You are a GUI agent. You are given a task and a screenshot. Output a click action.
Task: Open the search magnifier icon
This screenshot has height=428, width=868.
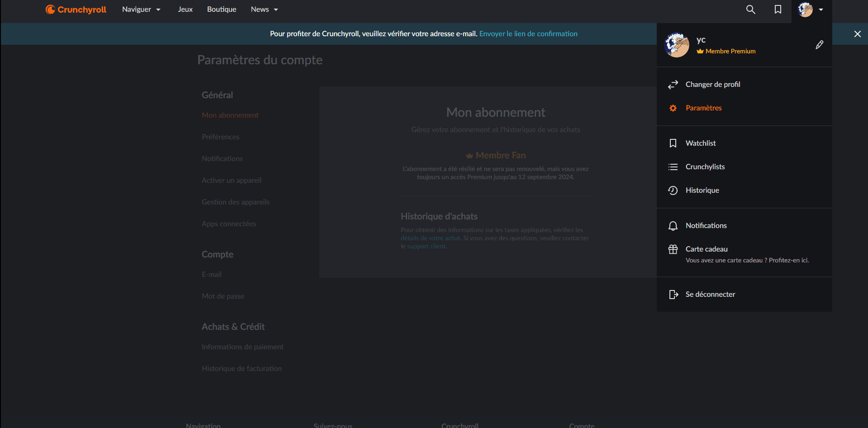coord(750,10)
